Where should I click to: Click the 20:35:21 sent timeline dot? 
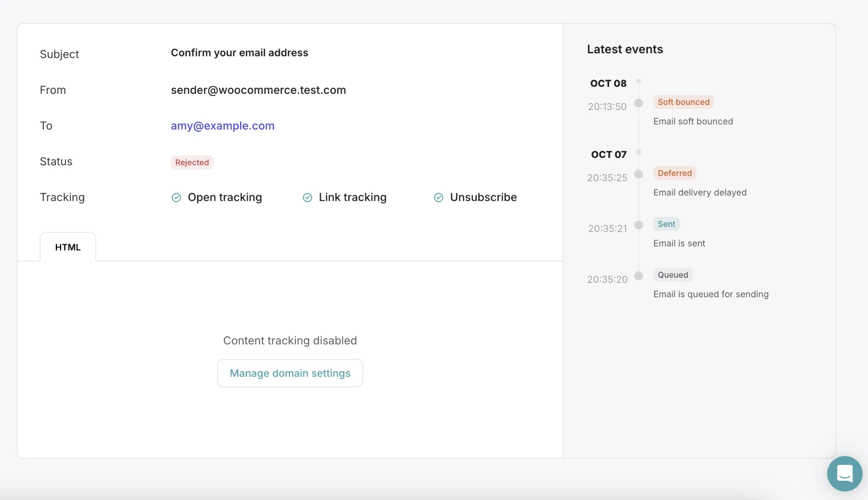click(639, 225)
